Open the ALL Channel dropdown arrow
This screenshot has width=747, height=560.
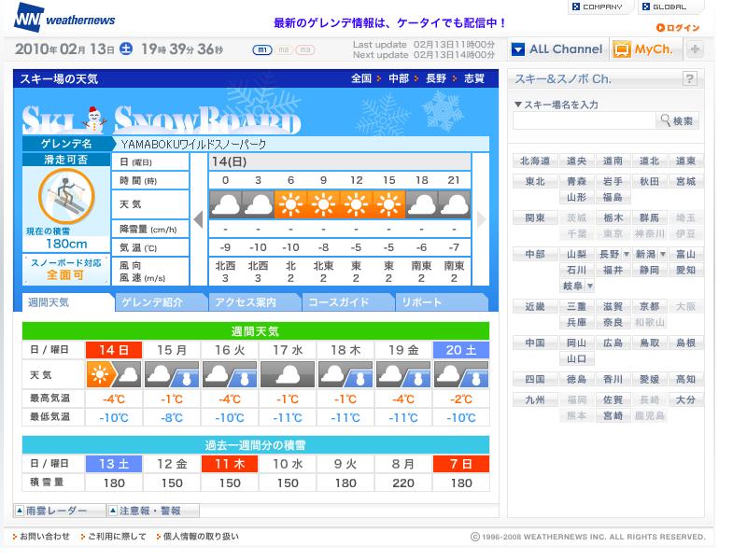click(x=518, y=49)
